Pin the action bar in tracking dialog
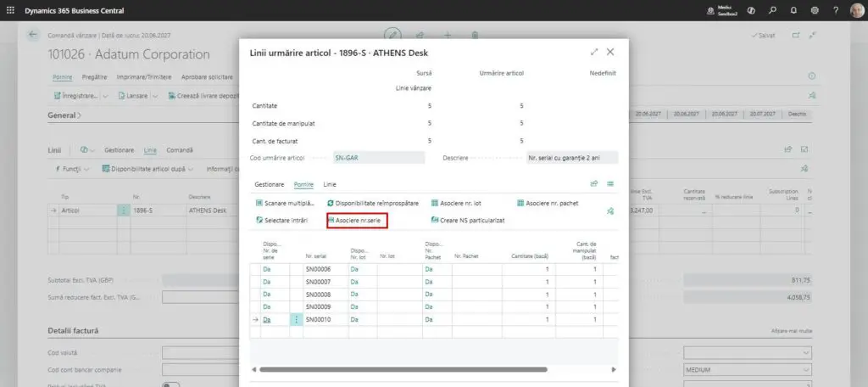 [610, 211]
